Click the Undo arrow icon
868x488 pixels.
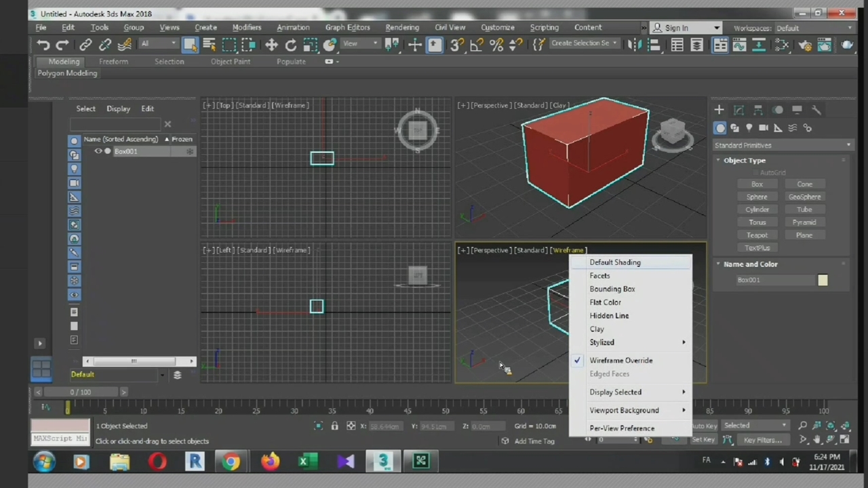click(x=43, y=45)
